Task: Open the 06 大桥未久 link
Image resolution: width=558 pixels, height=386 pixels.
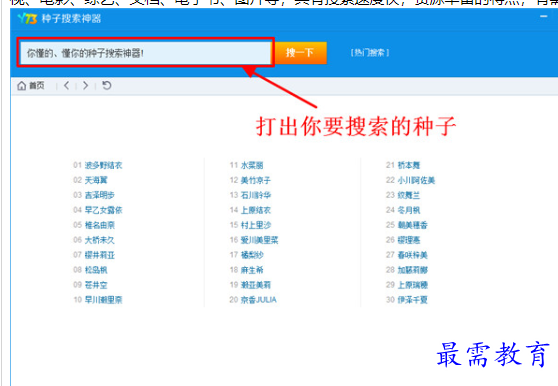Action: coord(100,240)
